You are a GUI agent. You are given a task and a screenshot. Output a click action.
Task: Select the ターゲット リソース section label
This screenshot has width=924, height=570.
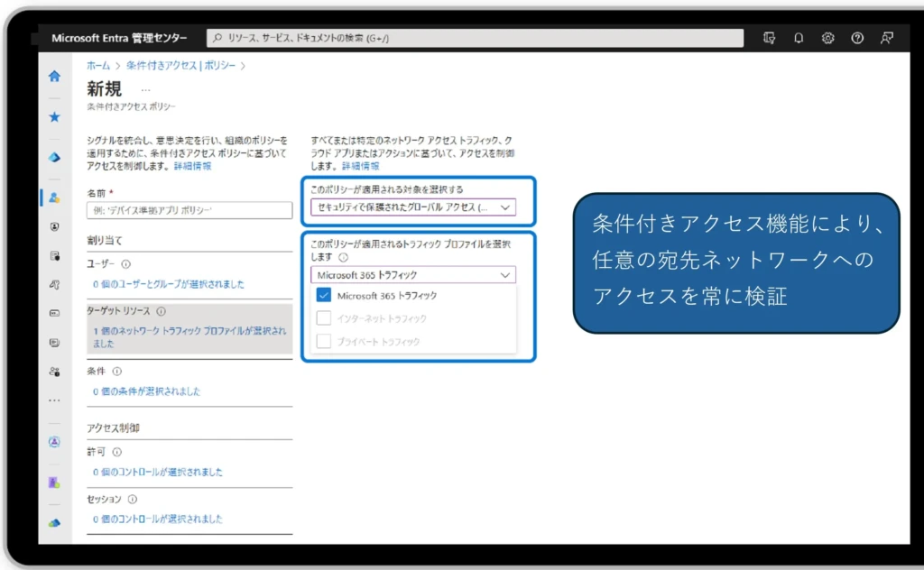click(x=118, y=311)
